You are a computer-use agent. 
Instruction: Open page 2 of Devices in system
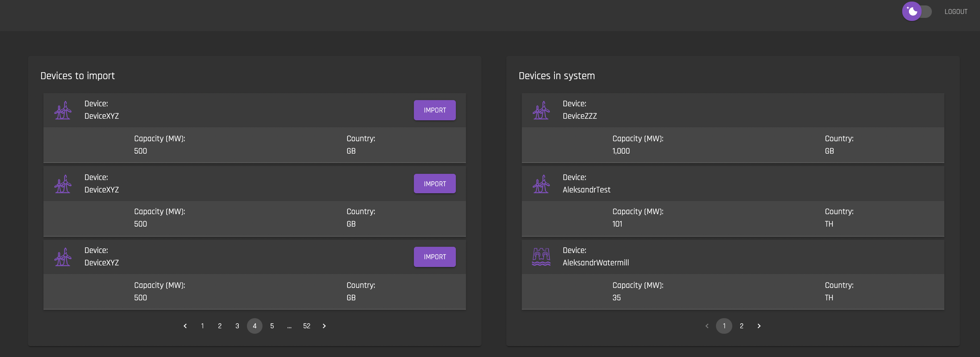742,326
